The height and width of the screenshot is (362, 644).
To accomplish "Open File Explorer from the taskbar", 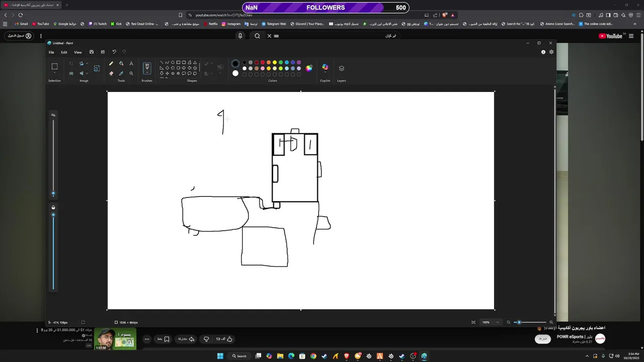I will [280, 356].
